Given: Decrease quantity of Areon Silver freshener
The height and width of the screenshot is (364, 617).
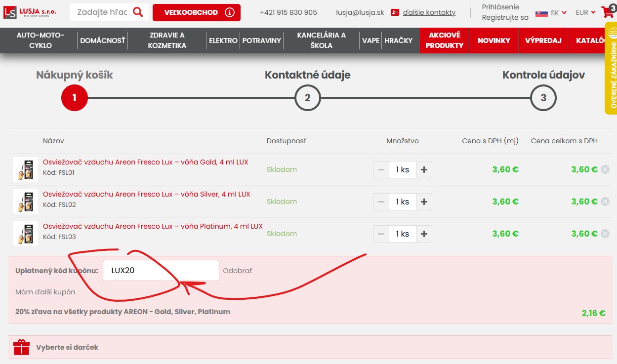Looking at the screenshot, I should point(381,202).
